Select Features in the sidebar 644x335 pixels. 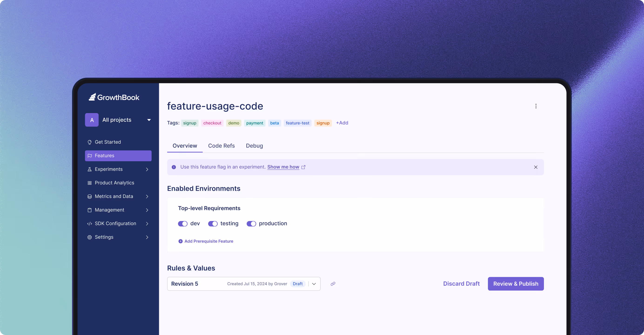[118, 156]
